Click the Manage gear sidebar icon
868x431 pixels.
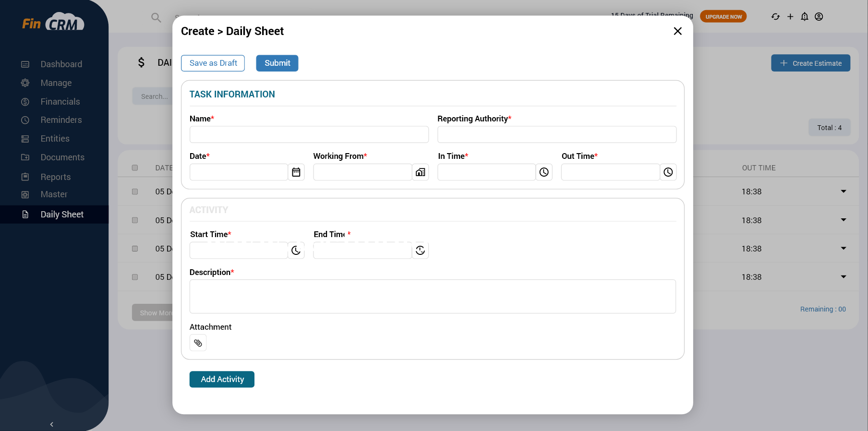pyautogui.click(x=25, y=83)
